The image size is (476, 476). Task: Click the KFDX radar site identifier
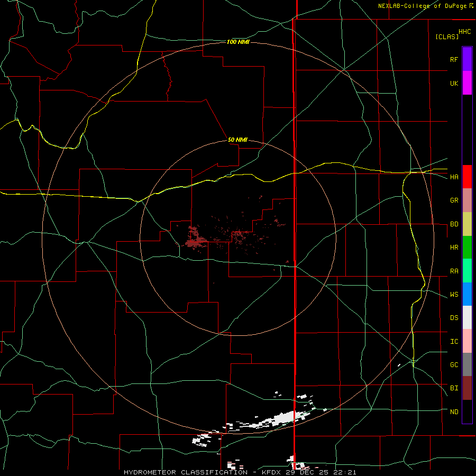[x=270, y=472]
